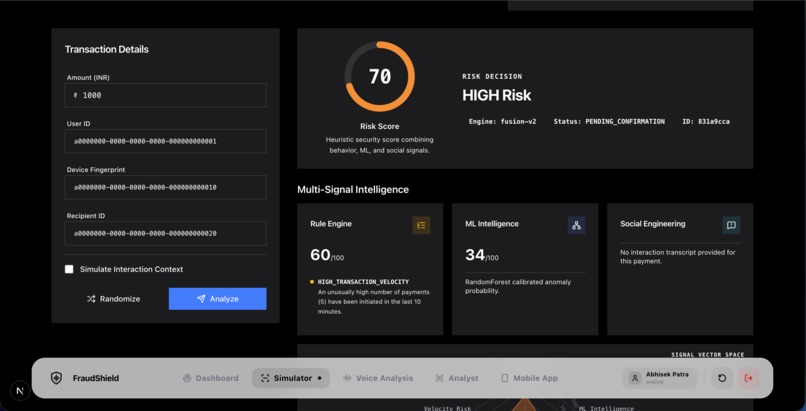Click the Transaction Details heading

(107, 49)
